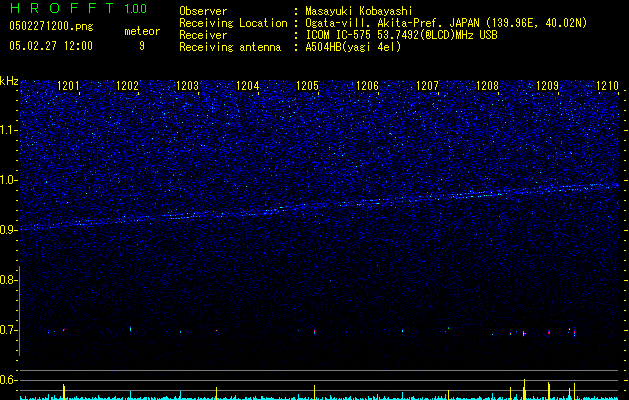The height and width of the screenshot is (400, 629).
Task: Click the 1207 time marker
Action: (428, 86)
